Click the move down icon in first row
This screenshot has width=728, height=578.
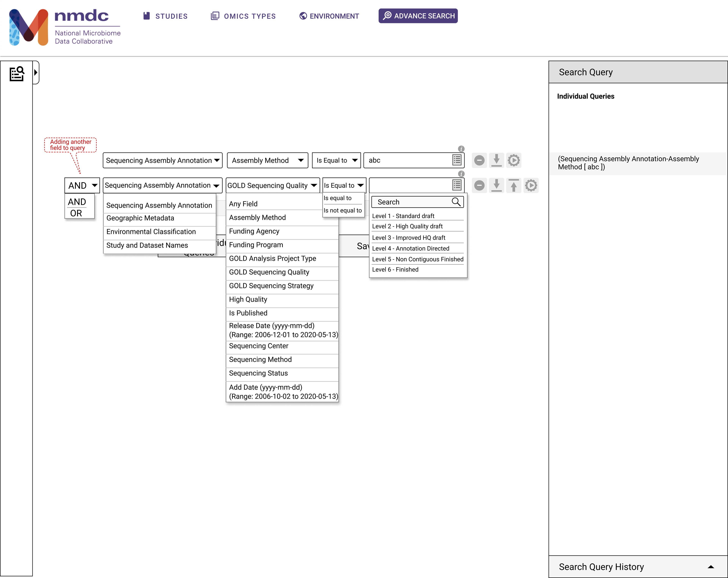click(496, 160)
